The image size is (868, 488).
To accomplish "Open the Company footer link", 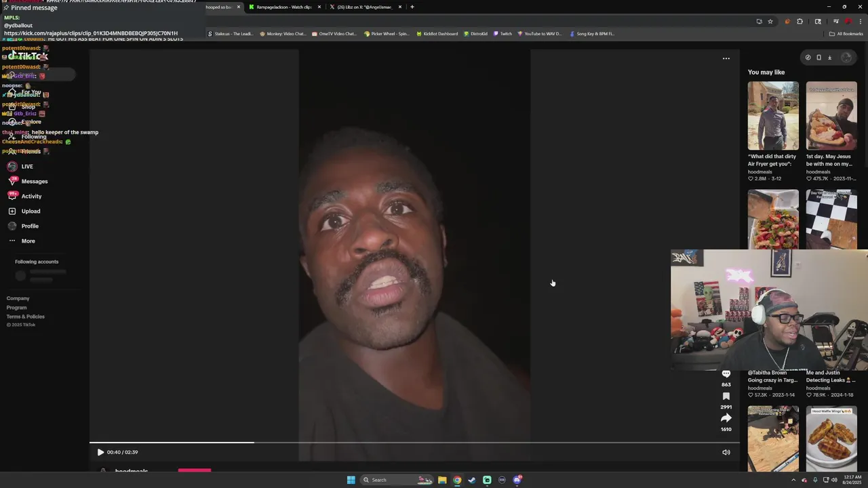I will pos(18,298).
